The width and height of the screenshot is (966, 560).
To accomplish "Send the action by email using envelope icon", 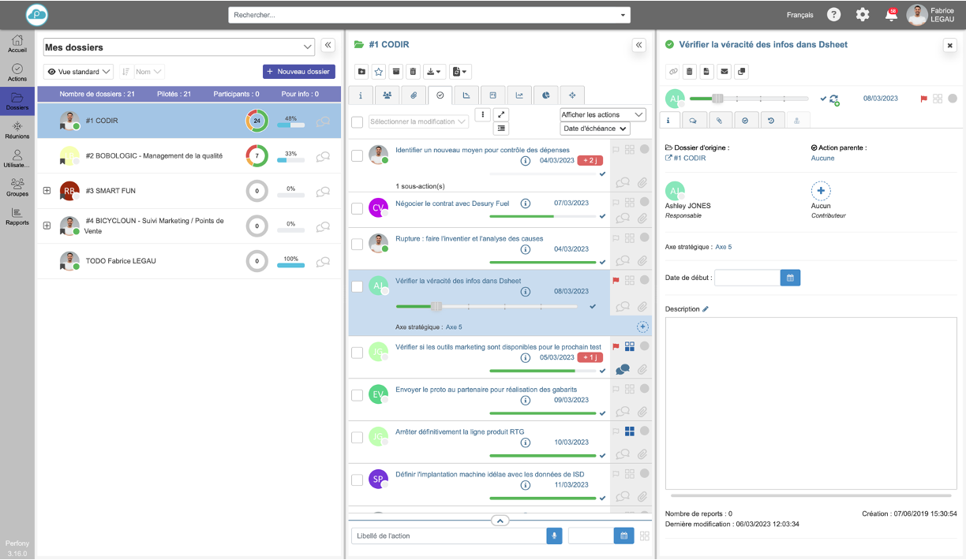I will coord(724,72).
